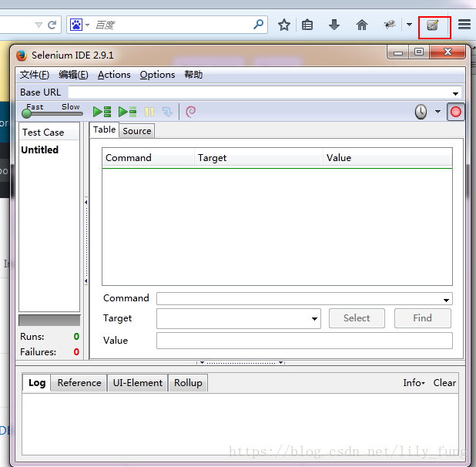Switch to the Rollup tab
Image resolution: width=476 pixels, height=467 pixels.
coord(188,383)
